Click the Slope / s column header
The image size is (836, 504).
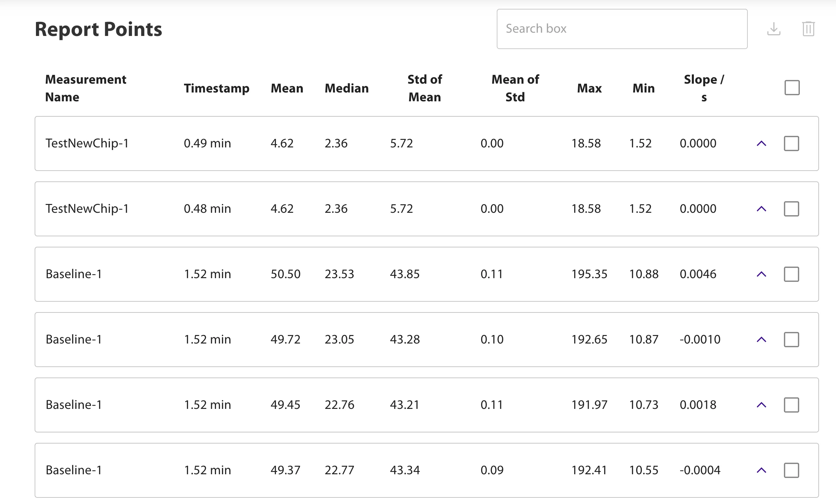(x=704, y=88)
